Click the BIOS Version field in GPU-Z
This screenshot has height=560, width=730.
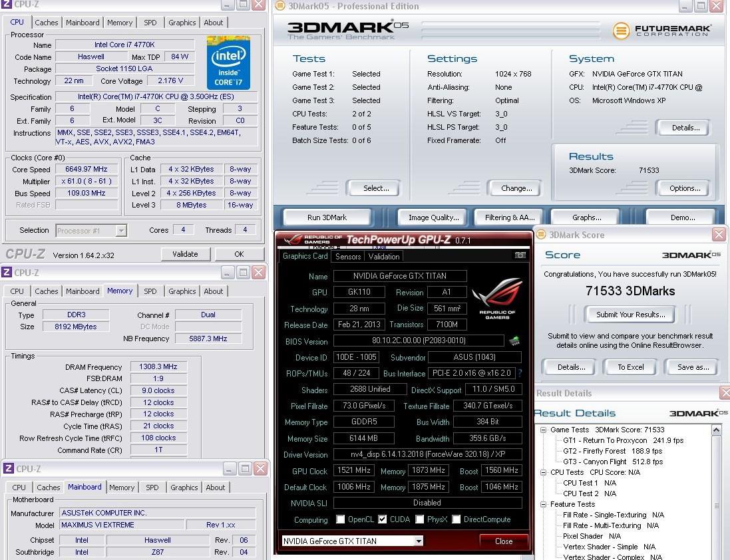pyautogui.click(x=419, y=341)
